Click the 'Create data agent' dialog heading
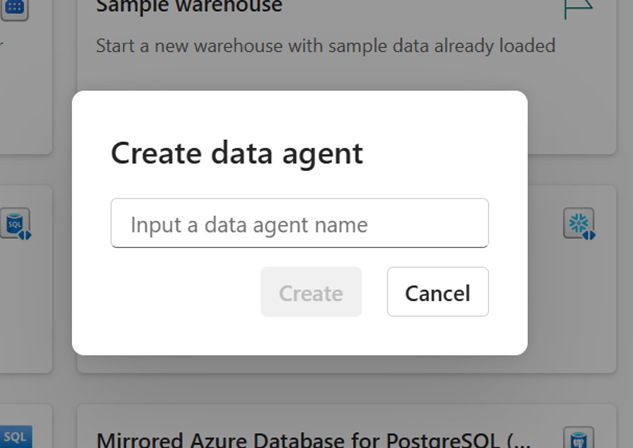The image size is (633, 448). pos(236,153)
